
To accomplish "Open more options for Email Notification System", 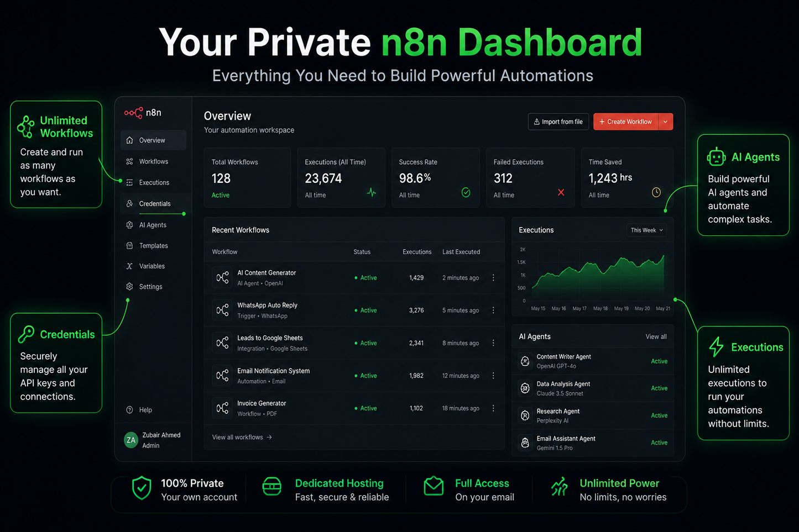I will (493, 376).
